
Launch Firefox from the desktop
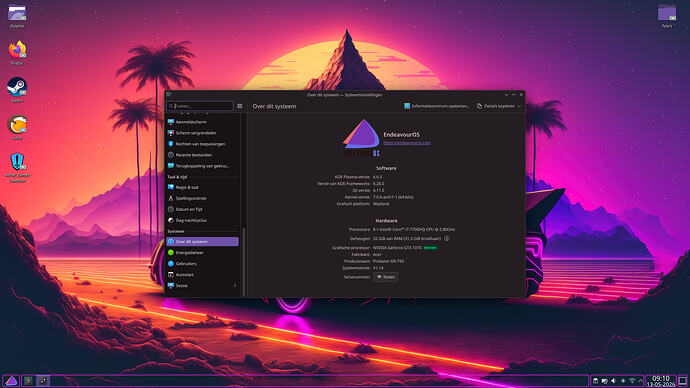[17, 53]
